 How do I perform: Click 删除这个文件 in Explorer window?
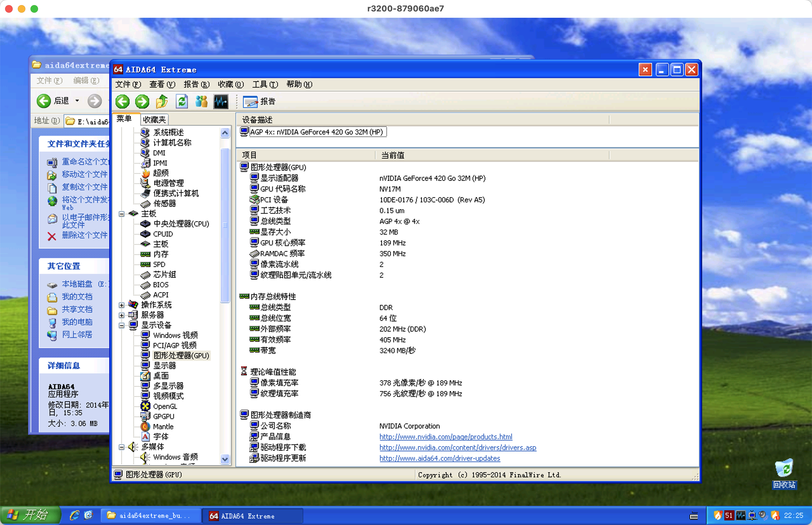coord(84,235)
